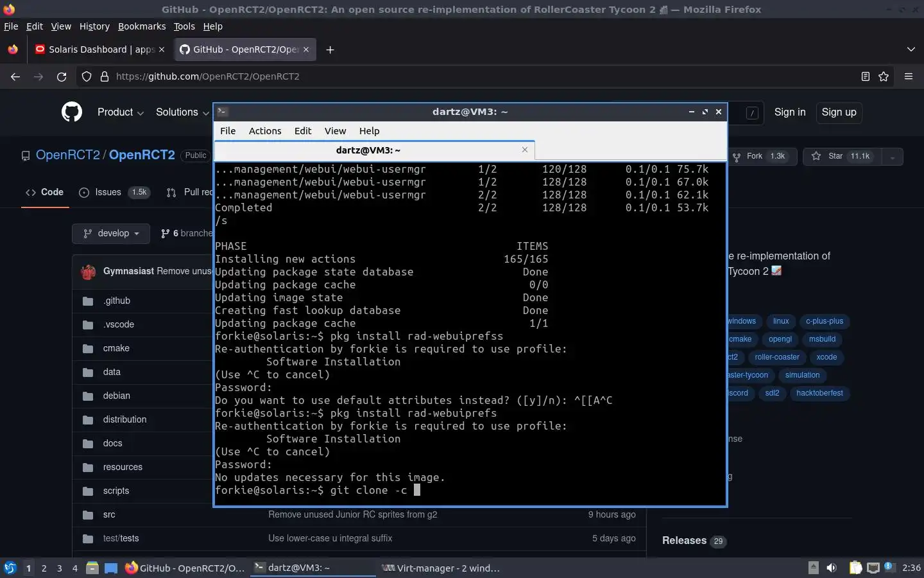
Task: Open terminal Actions menu
Action: 265,131
